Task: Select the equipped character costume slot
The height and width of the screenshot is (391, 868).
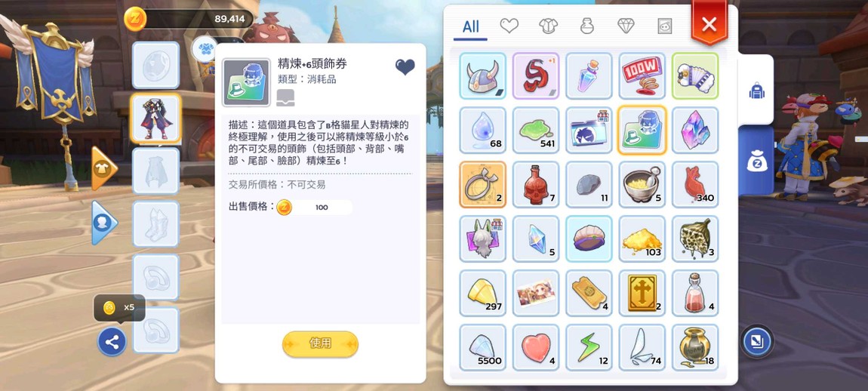Action: pyautogui.click(x=156, y=119)
